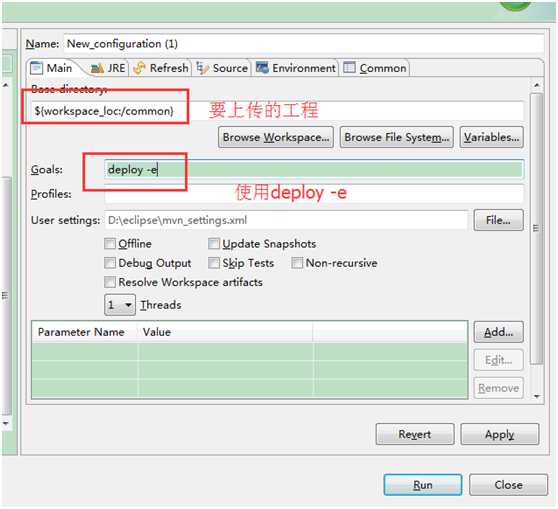Enable the Offline checkbox
558x509 pixels.
tap(110, 244)
